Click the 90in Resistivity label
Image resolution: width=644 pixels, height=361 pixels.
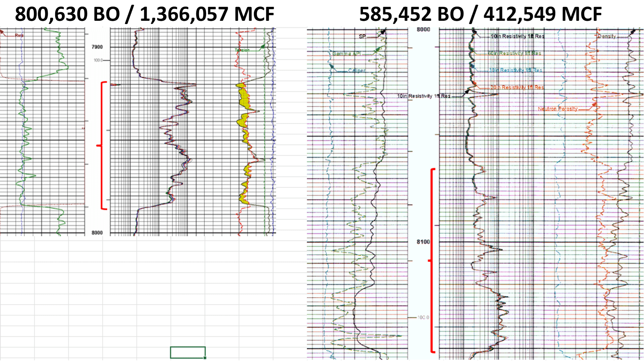tap(517, 36)
